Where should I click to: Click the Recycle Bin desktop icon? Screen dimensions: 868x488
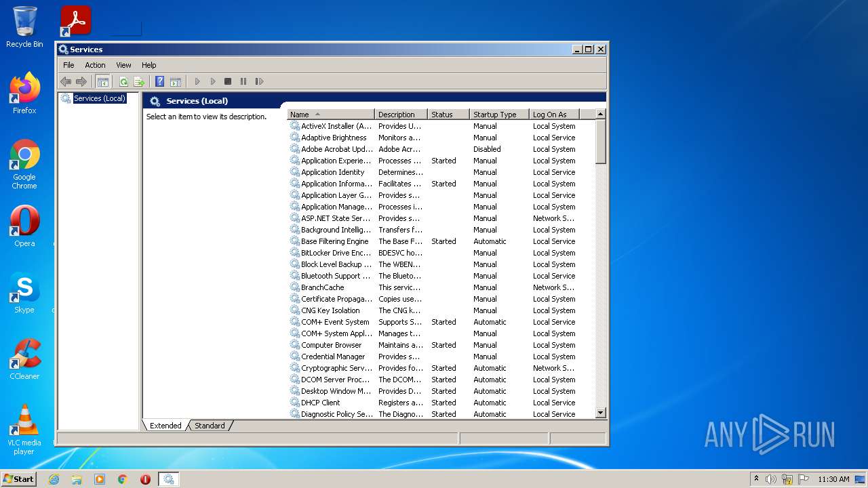coord(24,27)
